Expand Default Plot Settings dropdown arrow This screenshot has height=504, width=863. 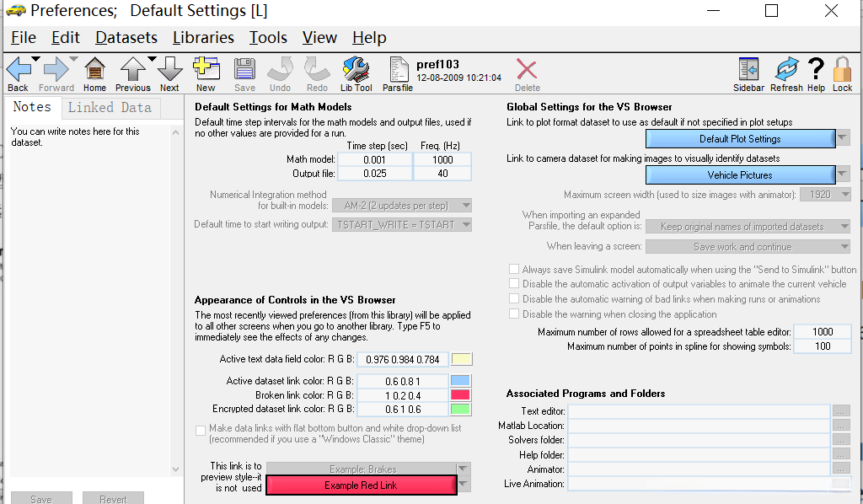click(843, 137)
